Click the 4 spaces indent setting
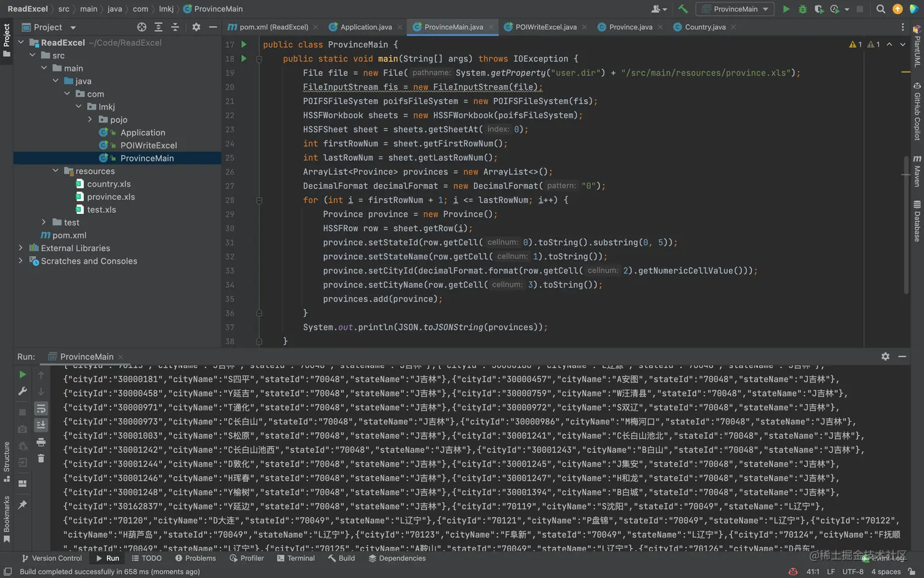The height and width of the screenshot is (578, 924). click(886, 572)
